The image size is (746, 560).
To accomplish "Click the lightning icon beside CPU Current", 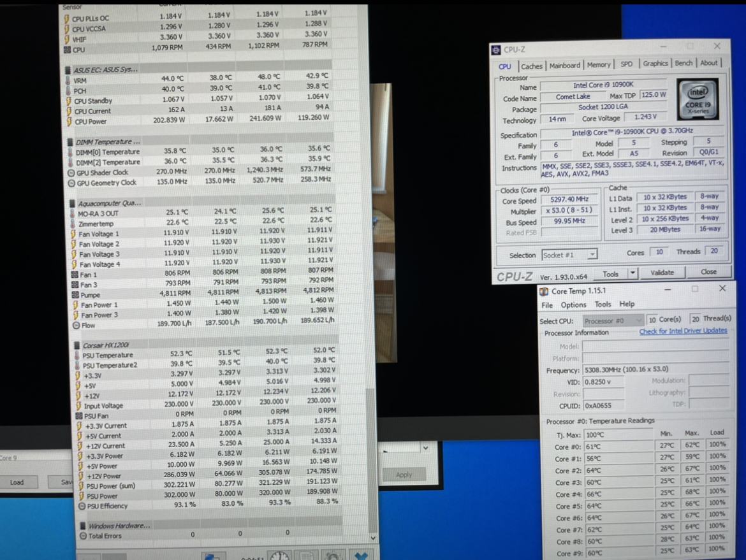I will (68, 111).
